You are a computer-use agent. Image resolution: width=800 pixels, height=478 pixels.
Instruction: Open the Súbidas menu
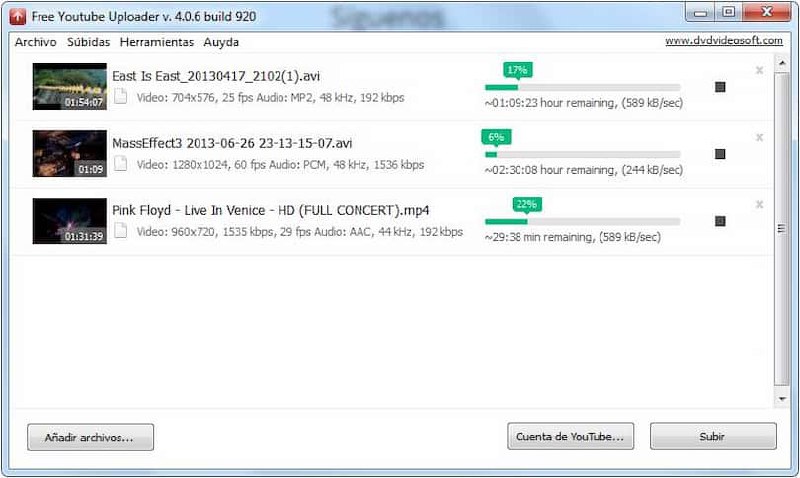(88, 42)
